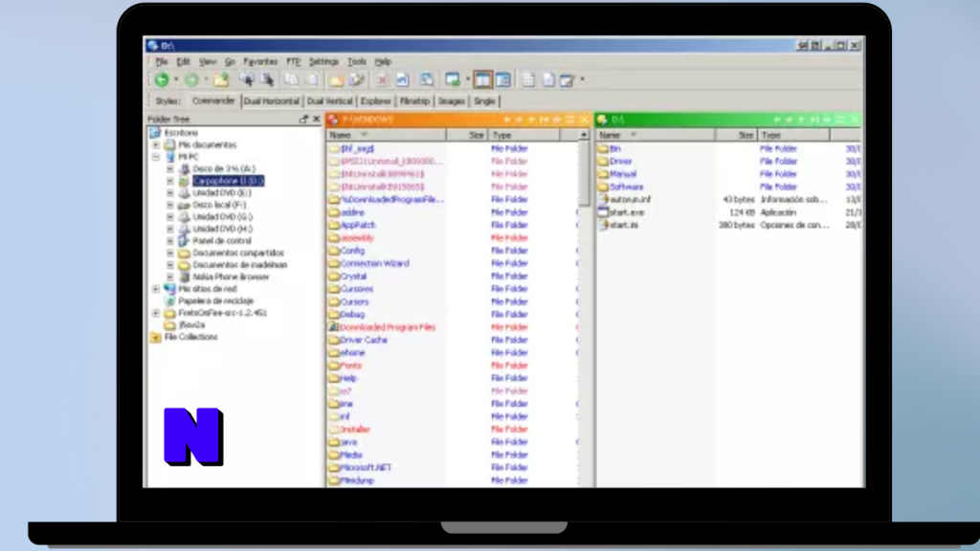Screen dimensions: 980x551
Task: Select Papelera de reciclaje in the folder tree
Action: (x=215, y=301)
